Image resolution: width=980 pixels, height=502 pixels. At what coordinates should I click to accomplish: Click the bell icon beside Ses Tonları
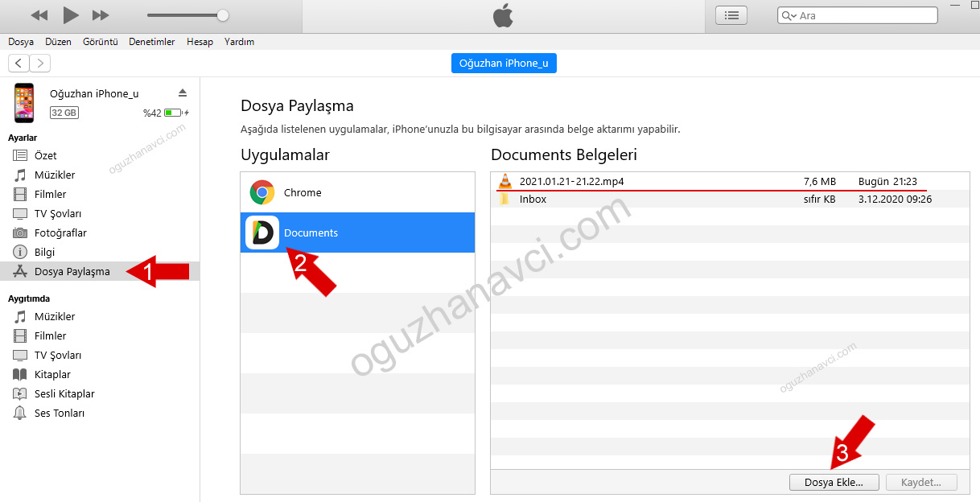tap(20, 413)
